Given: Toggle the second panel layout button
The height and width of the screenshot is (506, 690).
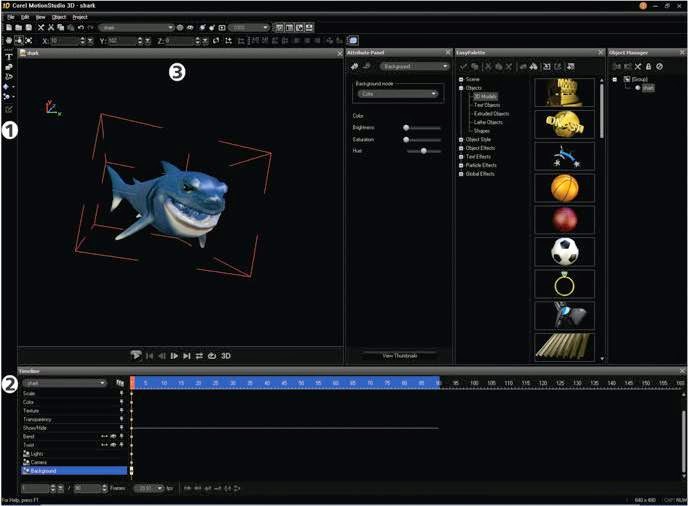Looking at the screenshot, I should point(290,27).
